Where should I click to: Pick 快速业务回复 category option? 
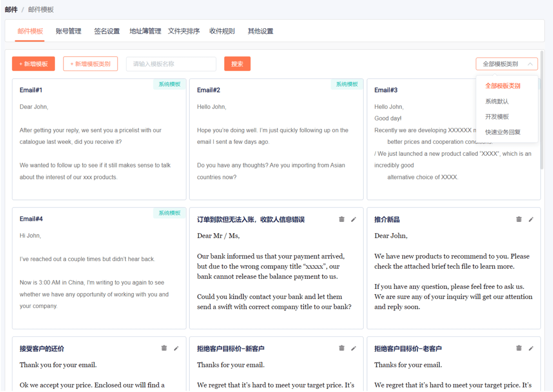click(x=503, y=132)
